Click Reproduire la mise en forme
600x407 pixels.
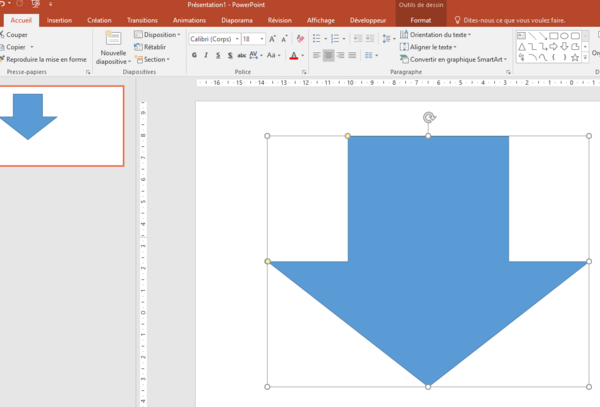pyautogui.click(x=43, y=59)
